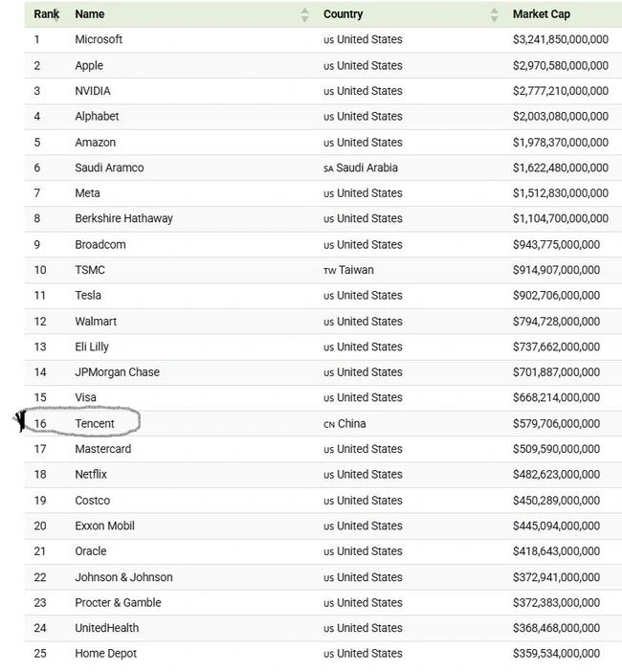
Task: Click Saudi Arabia country cell
Action: click(367, 168)
